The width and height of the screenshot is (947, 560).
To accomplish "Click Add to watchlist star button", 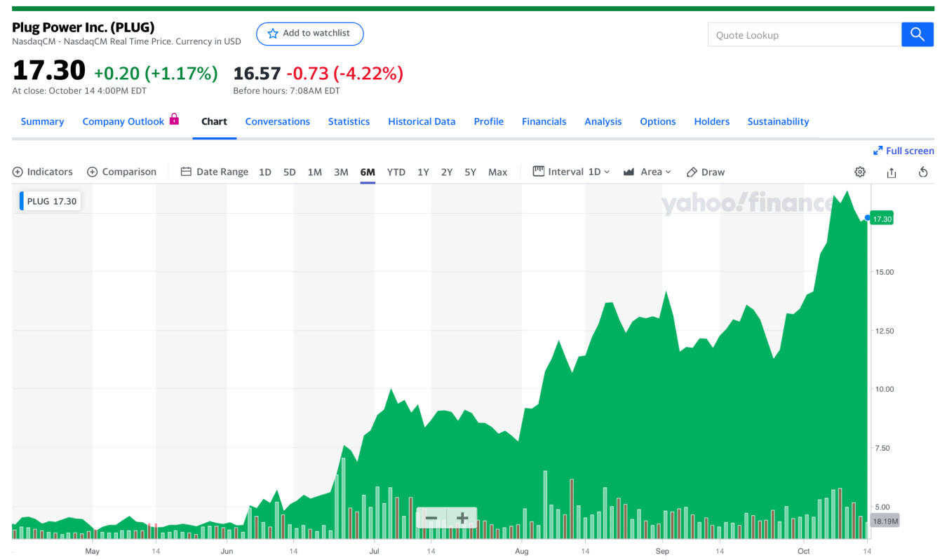I will pyautogui.click(x=309, y=34).
